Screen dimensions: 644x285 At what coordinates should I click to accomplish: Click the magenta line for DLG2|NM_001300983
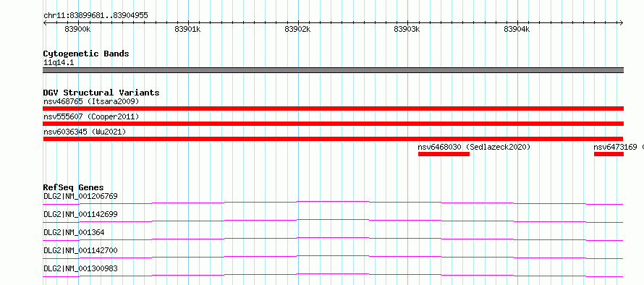333,275
